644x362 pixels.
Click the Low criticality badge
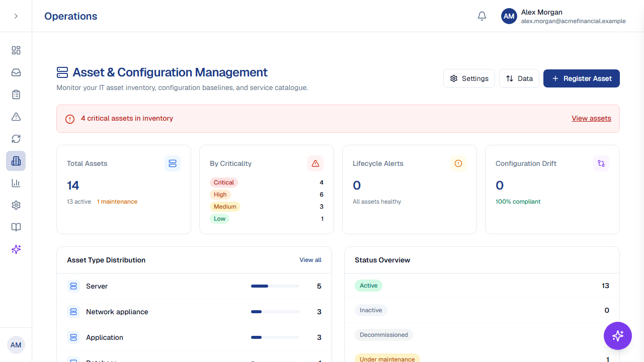coord(219,219)
